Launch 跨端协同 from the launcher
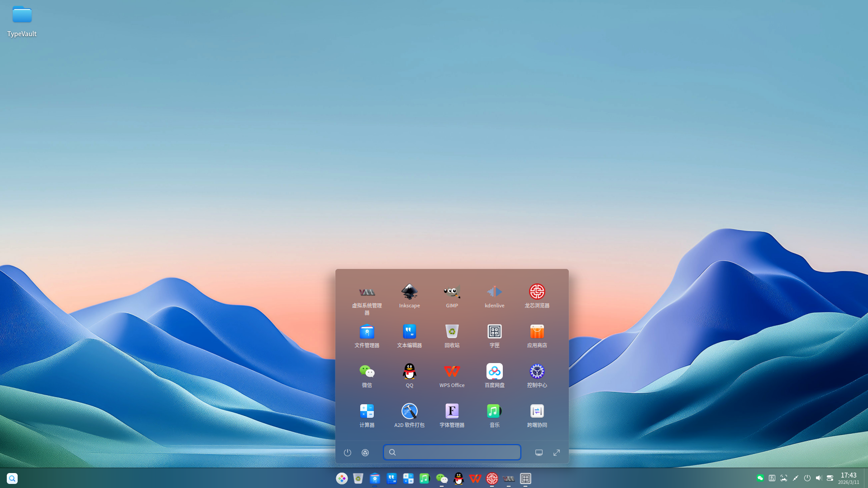868x488 pixels. [x=537, y=415]
